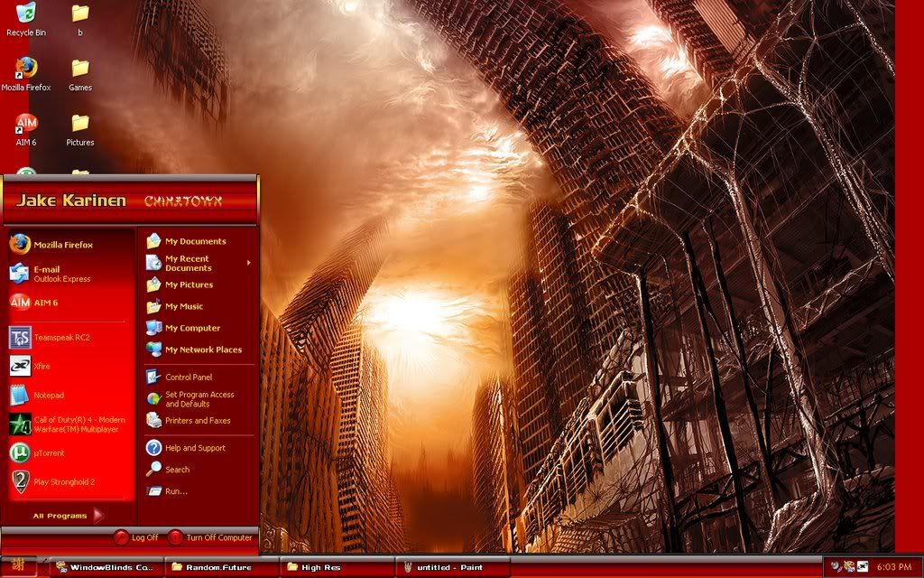924x578 pixels.
Task: Switch to untitled - Paint taskbar button
Action: [452, 567]
